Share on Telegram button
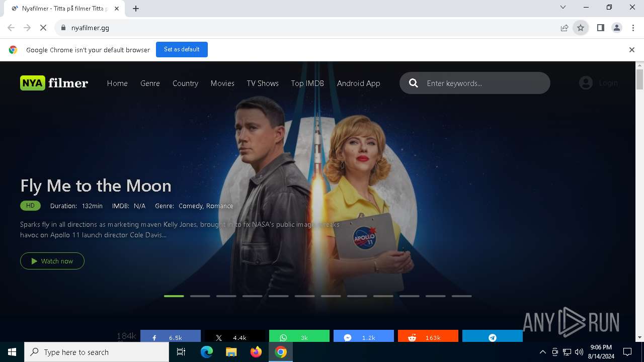This screenshot has height=362, width=644. 493,336
